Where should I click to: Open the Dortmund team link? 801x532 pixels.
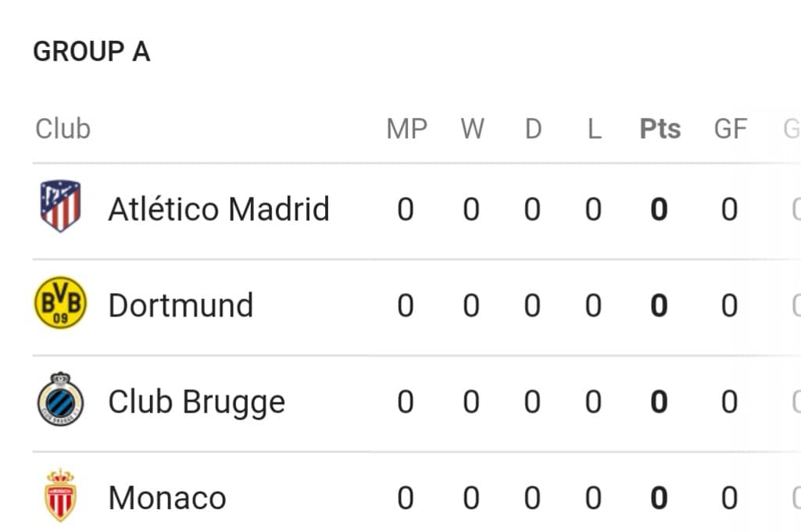181,305
